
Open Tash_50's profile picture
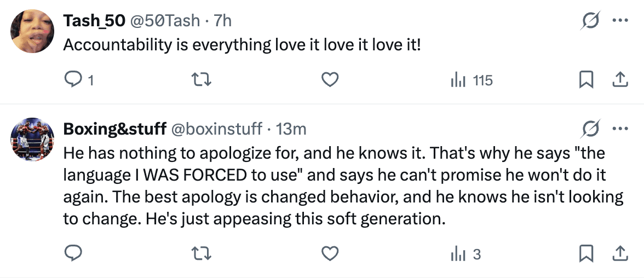coord(32,31)
